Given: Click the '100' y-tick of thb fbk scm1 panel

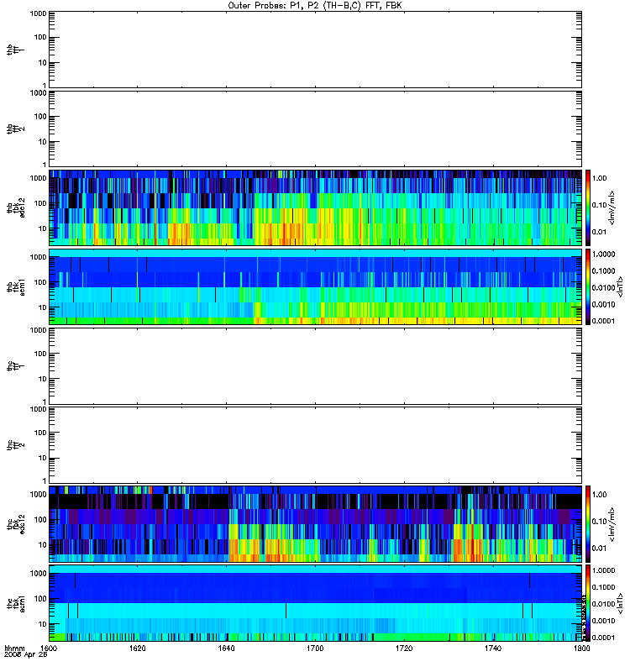Looking at the screenshot, I should point(40,282).
